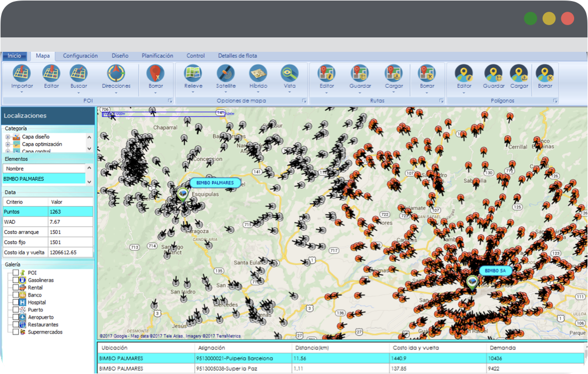Select the Buscar POI icon
The image size is (588, 374).
pyautogui.click(x=79, y=74)
